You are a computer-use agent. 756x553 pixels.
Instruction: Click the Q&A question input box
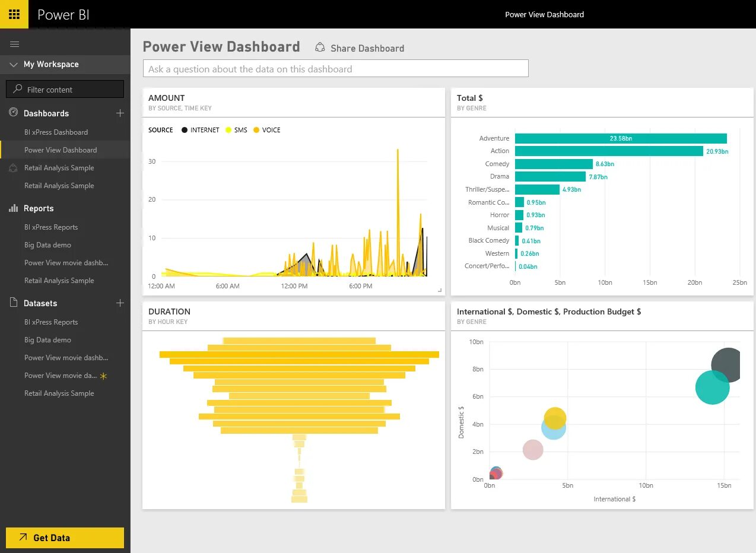pyautogui.click(x=335, y=69)
